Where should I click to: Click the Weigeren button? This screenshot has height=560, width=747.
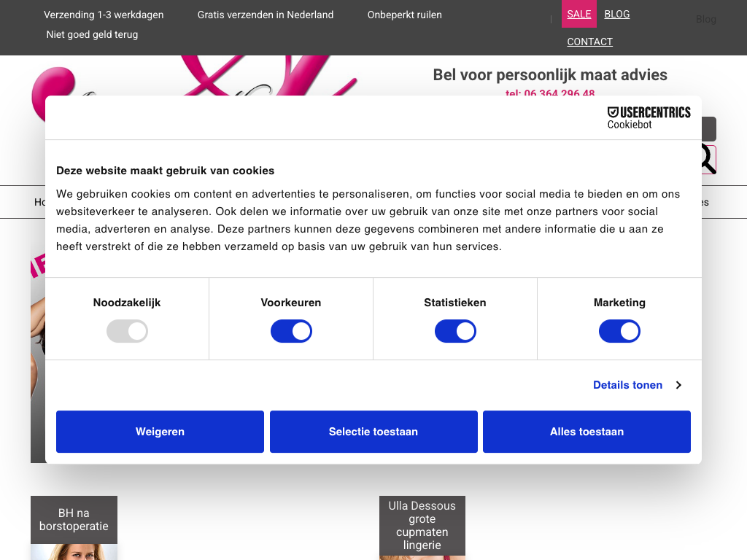(x=160, y=432)
